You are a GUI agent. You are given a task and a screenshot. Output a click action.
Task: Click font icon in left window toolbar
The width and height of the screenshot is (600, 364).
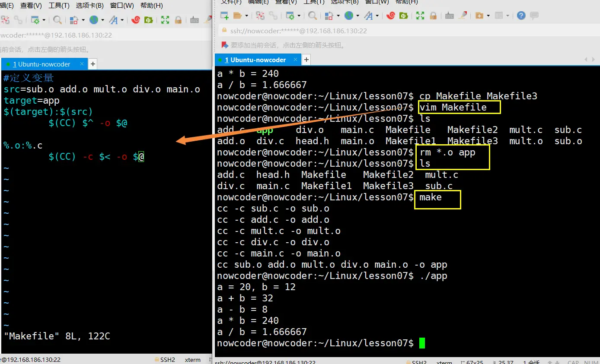(113, 20)
